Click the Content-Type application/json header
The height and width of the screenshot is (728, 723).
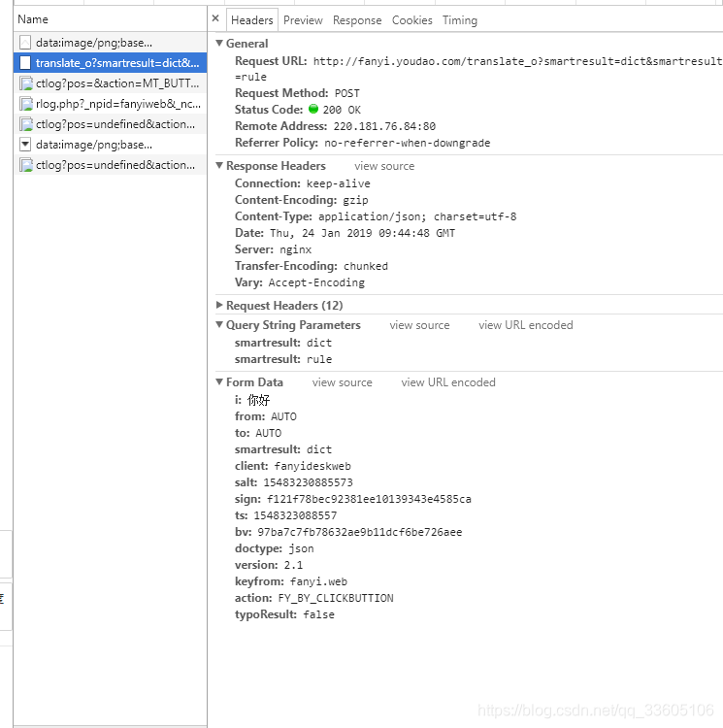(x=376, y=216)
